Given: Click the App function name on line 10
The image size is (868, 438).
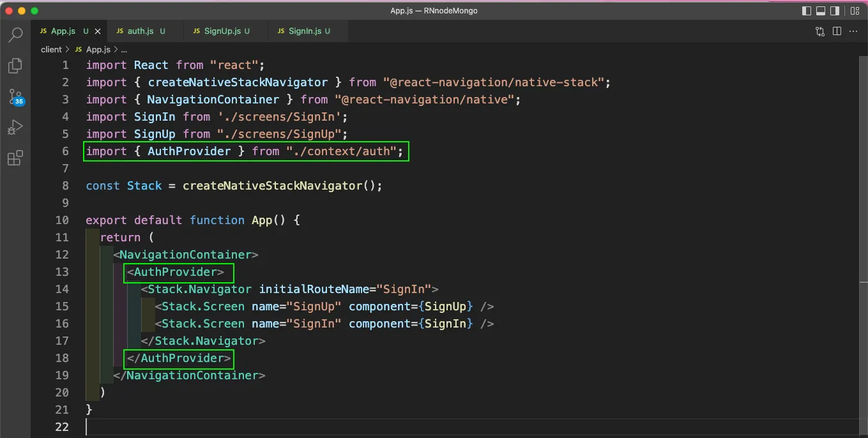Looking at the screenshot, I should (262, 220).
